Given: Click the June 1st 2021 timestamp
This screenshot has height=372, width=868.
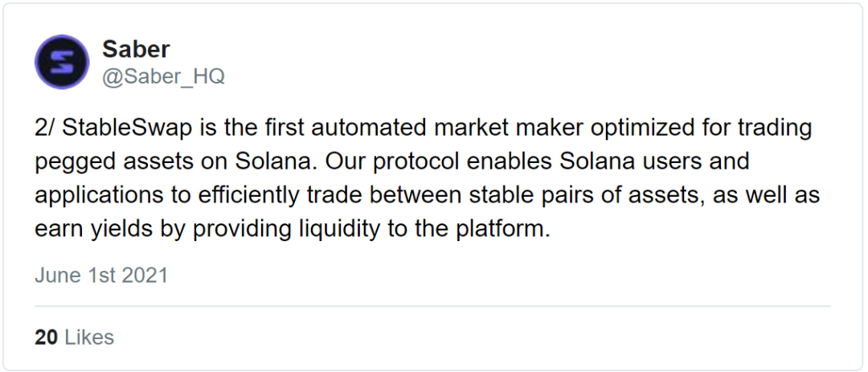Looking at the screenshot, I should tap(101, 275).
